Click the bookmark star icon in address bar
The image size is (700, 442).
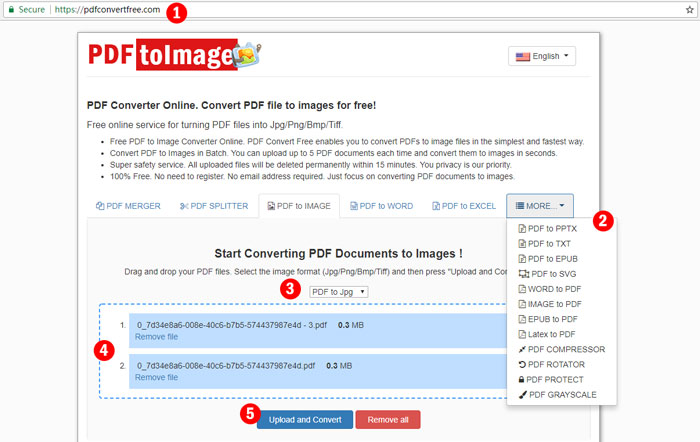689,10
